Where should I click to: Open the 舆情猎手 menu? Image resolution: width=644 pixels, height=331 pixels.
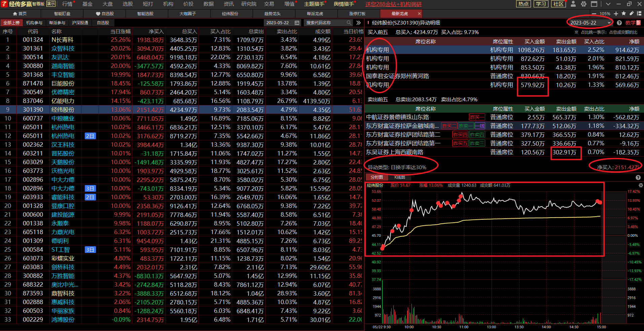(x=344, y=4)
